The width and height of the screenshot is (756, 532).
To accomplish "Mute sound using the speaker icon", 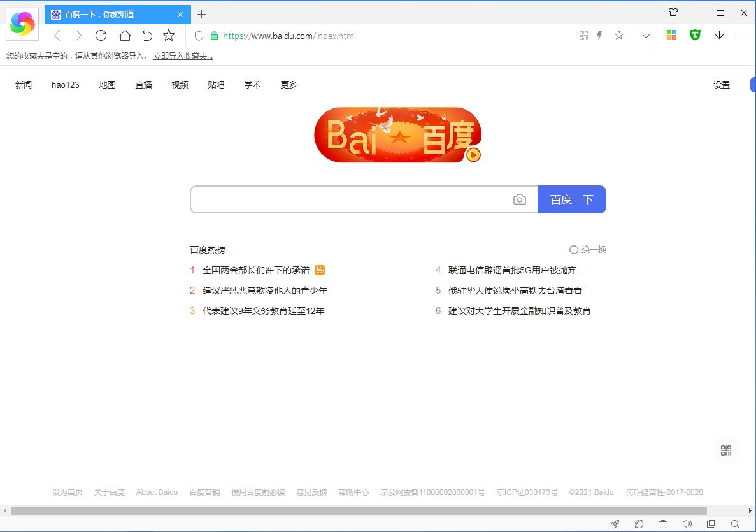I will tap(687, 524).
